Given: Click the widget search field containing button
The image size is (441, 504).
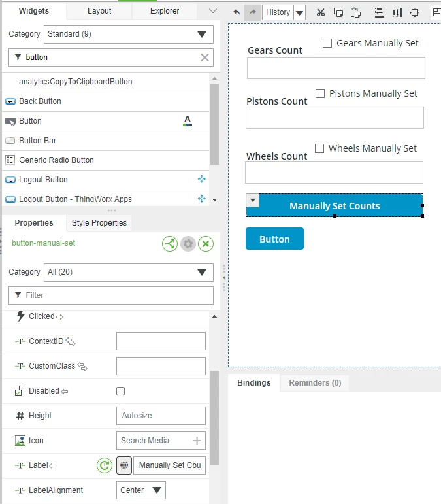Looking at the screenshot, I should pos(111,58).
